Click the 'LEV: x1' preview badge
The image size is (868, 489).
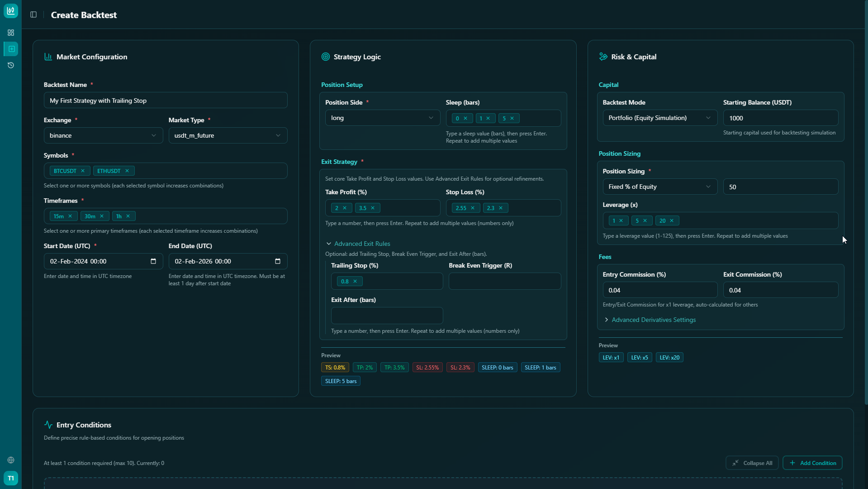pos(611,358)
